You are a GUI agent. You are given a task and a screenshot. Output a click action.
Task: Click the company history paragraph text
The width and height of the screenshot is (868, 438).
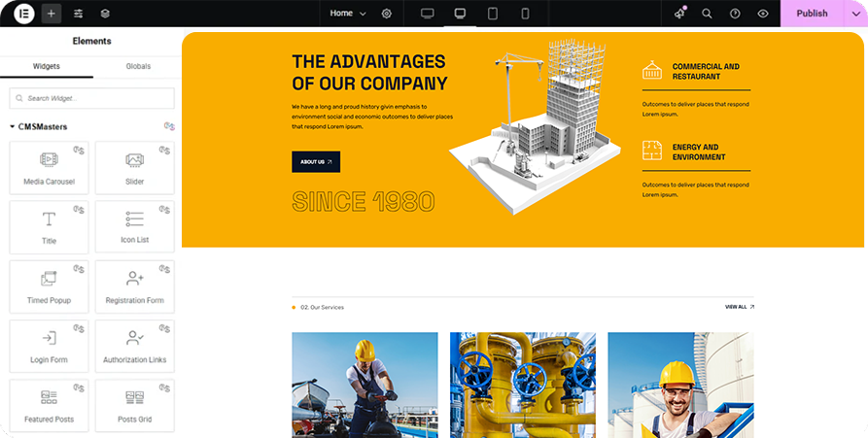pos(372,117)
